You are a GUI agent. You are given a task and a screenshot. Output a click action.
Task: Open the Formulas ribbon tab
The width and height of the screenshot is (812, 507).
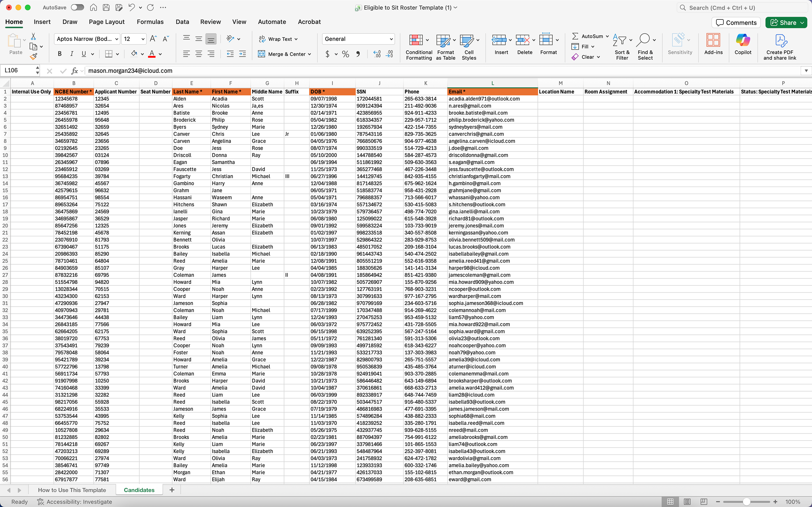point(150,22)
